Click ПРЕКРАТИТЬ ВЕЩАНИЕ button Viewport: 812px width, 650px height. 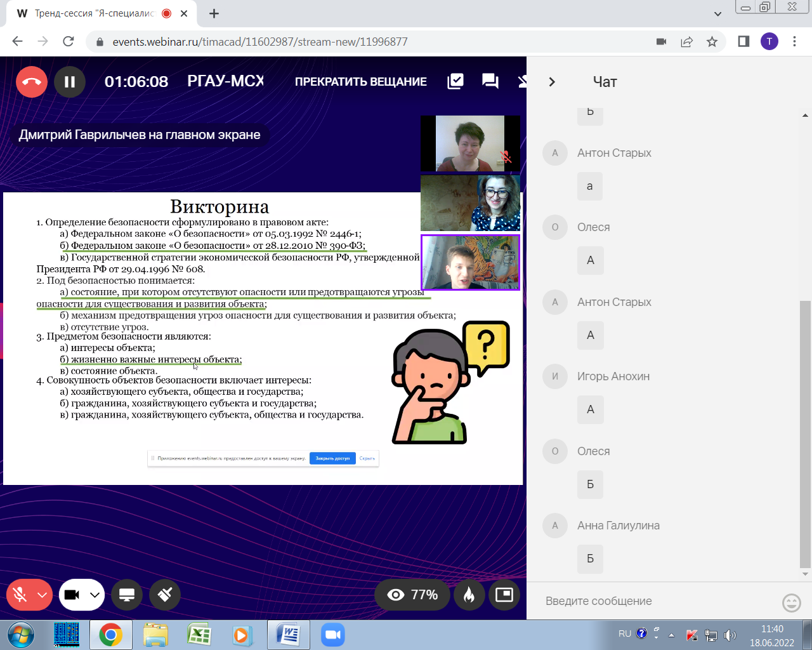(360, 82)
